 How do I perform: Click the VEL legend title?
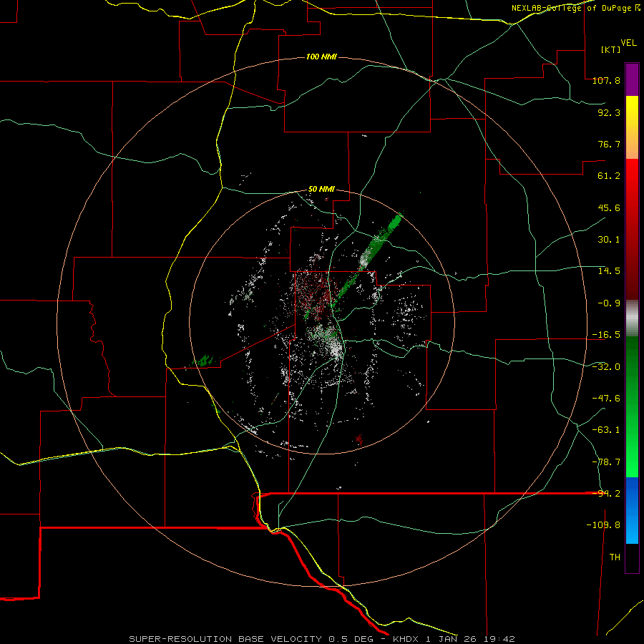(x=628, y=43)
